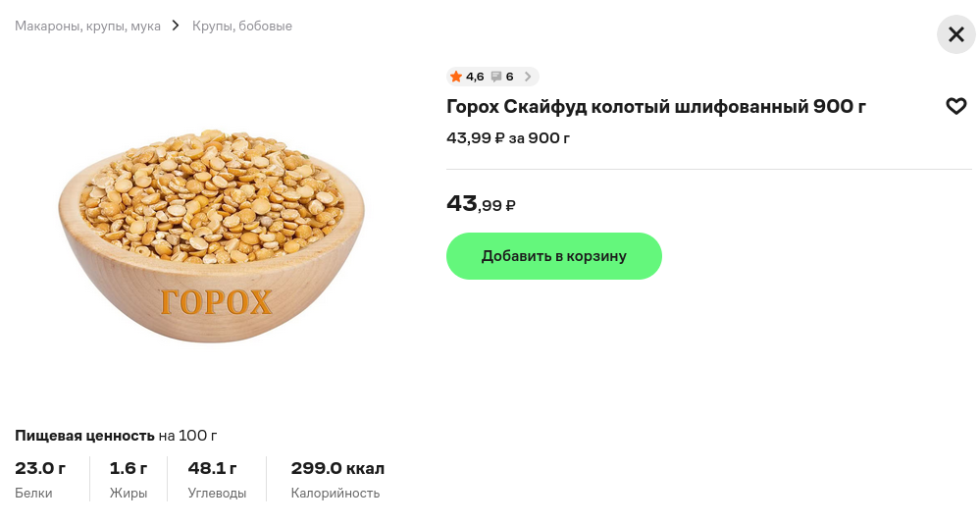Viewport: 980px width, 524px height.
Task: Add the product to favorites with heart icon
Action: (x=955, y=106)
